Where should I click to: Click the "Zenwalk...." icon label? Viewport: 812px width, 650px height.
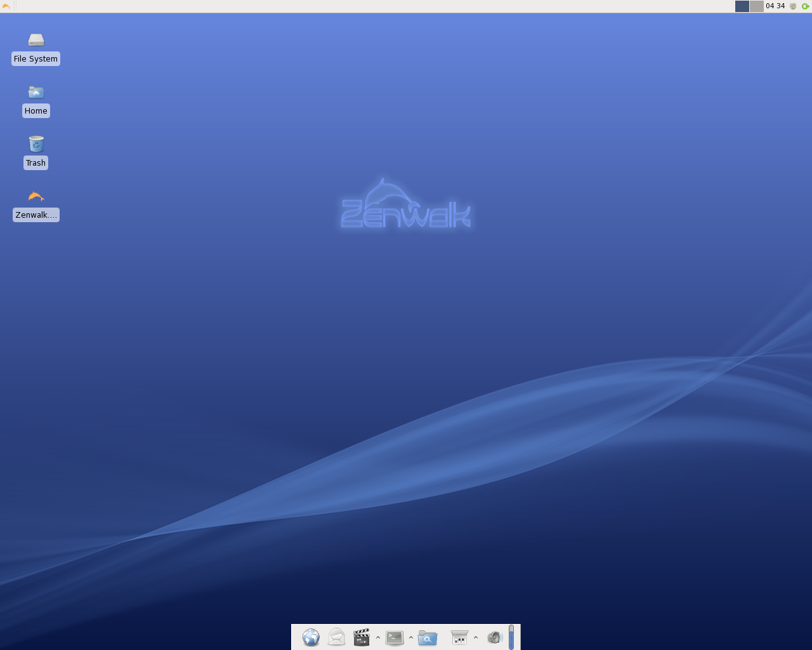click(36, 215)
